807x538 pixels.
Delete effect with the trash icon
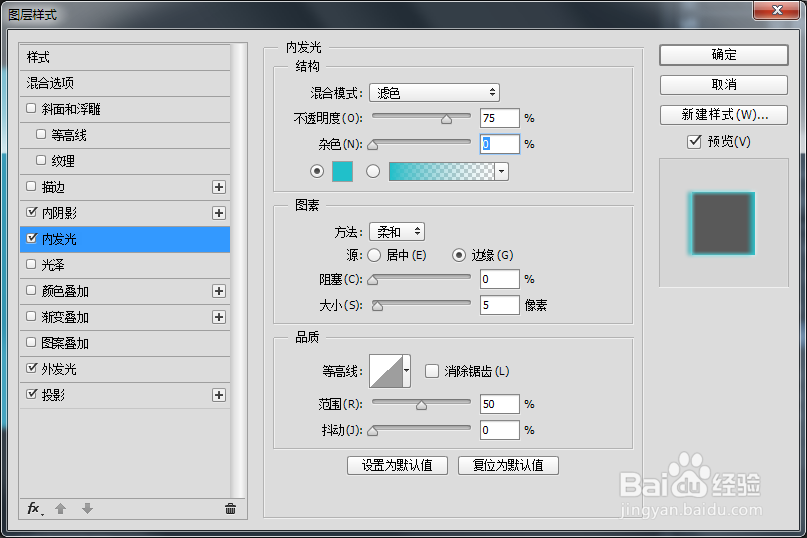point(230,509)
